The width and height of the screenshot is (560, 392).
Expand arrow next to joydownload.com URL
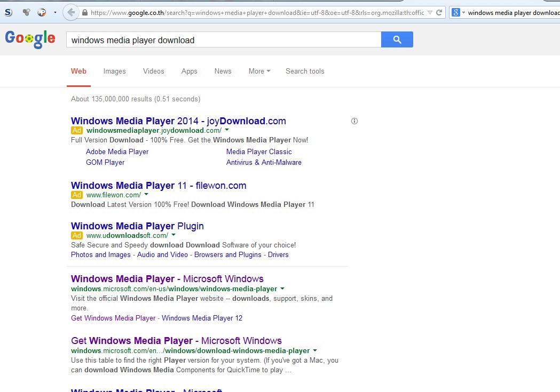pyautogui.click(x=227, y=130)
